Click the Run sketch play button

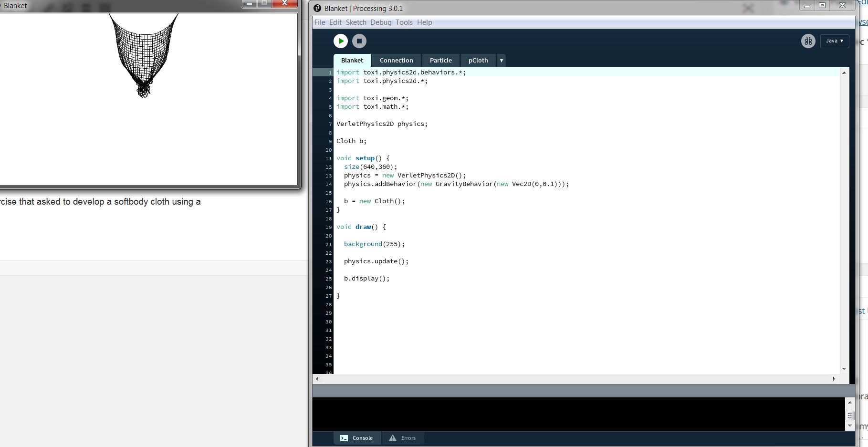(x=340, y=41)
